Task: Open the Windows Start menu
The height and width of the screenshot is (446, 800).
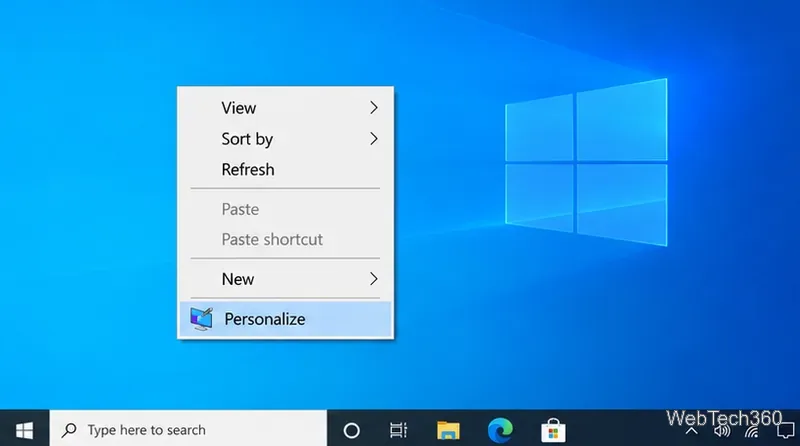Action: point(24,430)
